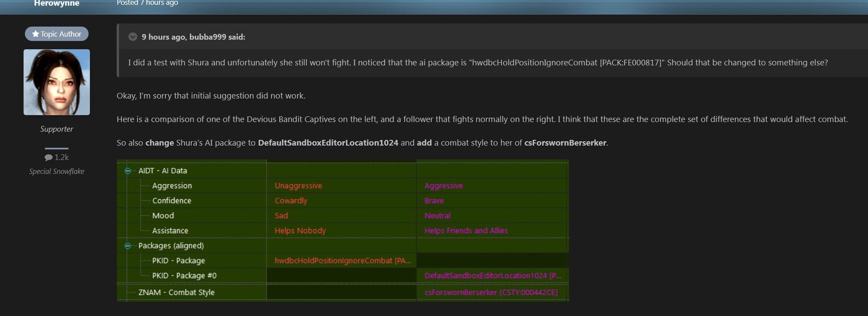
Task: Click the hwdbcHoldPositionIgnoreCombat package cell
Action: [342, 261]
